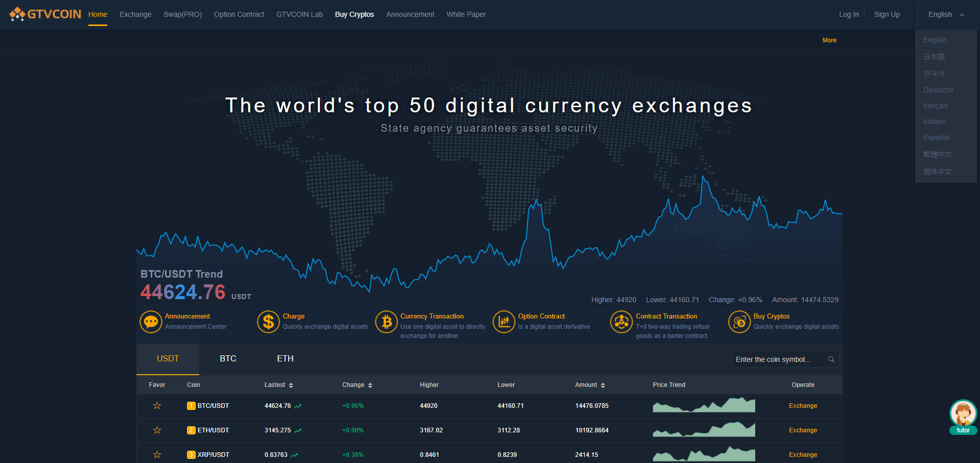The image size is (980, 463).
Task: Click the 44624.76 BTC/USDT Trend price
Action: click(x=183, y=292)
